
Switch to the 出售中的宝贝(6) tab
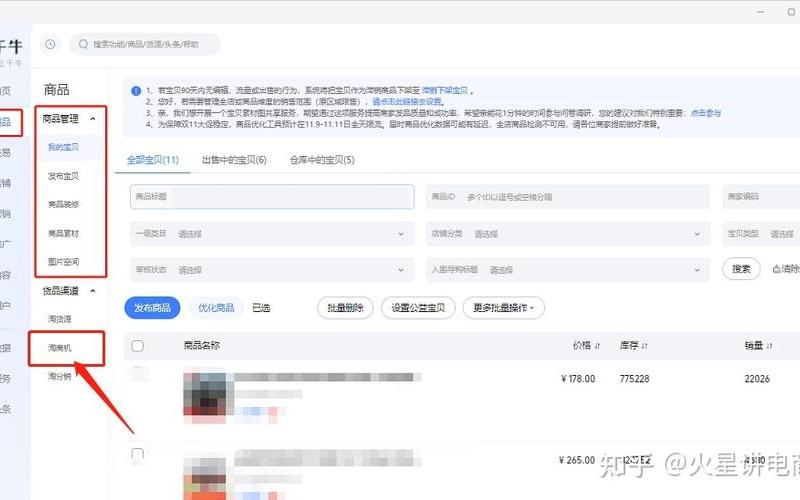[x=234, y=160]
